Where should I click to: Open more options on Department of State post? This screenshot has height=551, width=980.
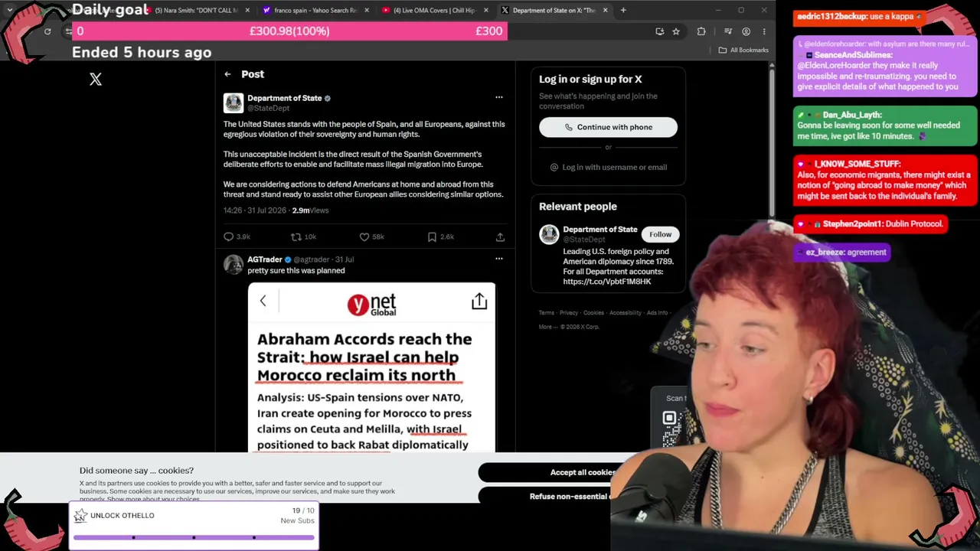point(499,97)
